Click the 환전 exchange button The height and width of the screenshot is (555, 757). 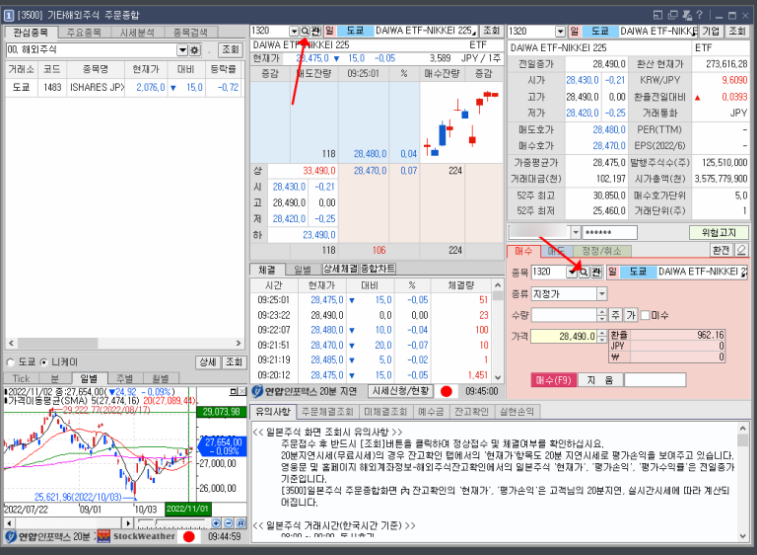[720, 250]
